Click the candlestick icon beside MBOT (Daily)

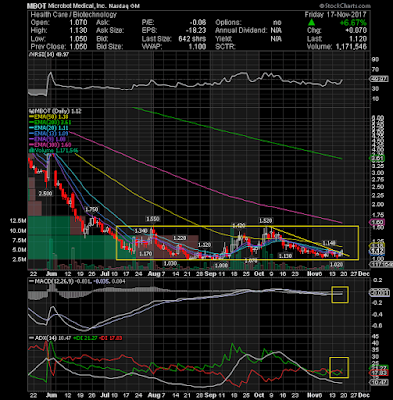[x=31, y=111]
